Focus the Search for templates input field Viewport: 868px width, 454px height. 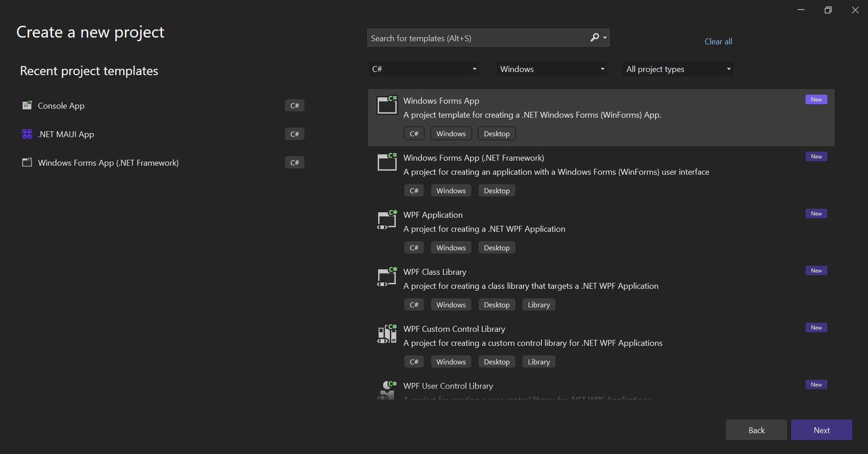[479, 38]
